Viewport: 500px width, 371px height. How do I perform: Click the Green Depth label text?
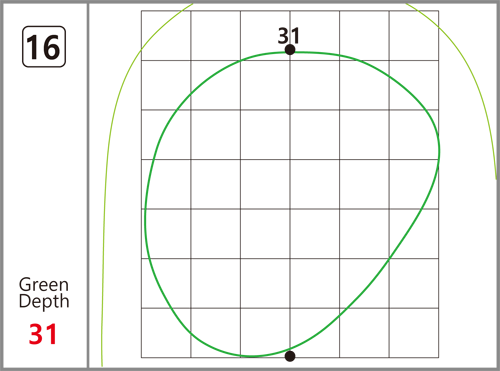(x=44, y=293)
